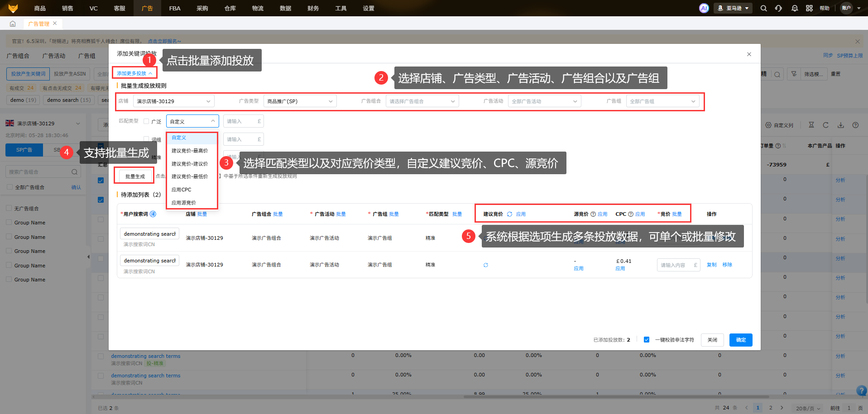Click the apps grid icon in header
This screenshot has height=414, width=868.
(809, 8)
